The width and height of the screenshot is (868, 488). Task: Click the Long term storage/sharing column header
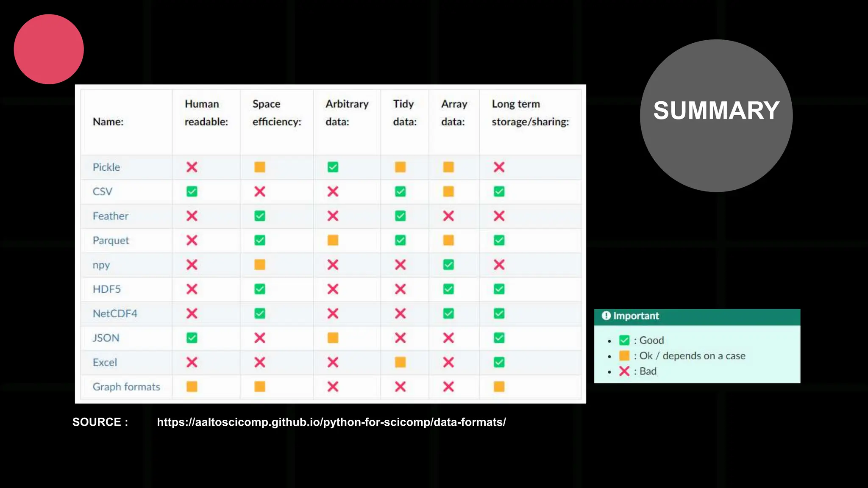click(x=530, y=113)
